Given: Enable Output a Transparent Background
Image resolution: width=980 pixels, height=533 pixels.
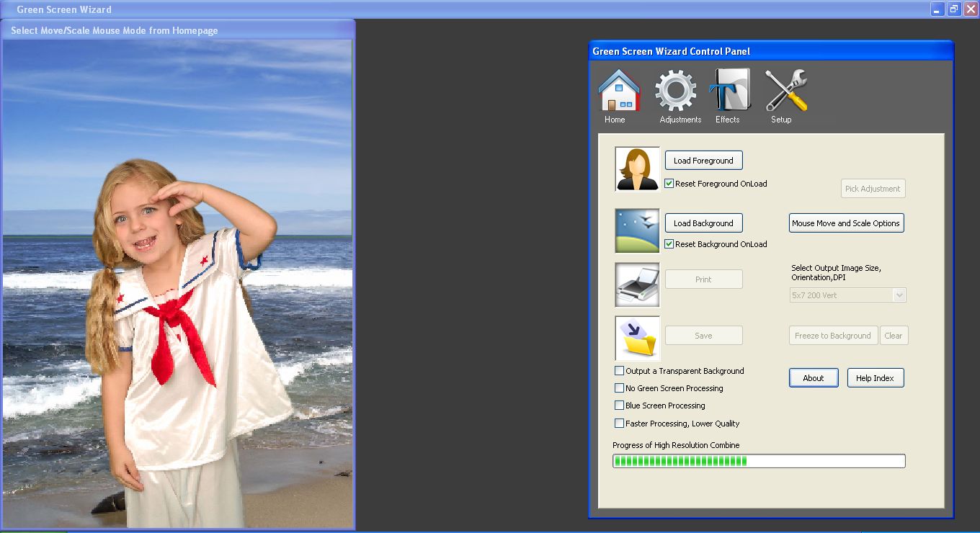Looking at the screenshot, I should (619, 371).
